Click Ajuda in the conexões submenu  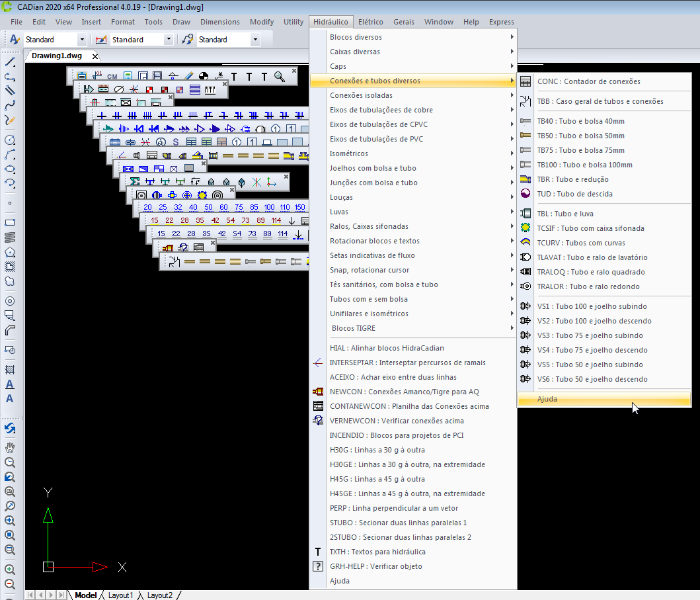pyautogui.click(x=547, y=399)
